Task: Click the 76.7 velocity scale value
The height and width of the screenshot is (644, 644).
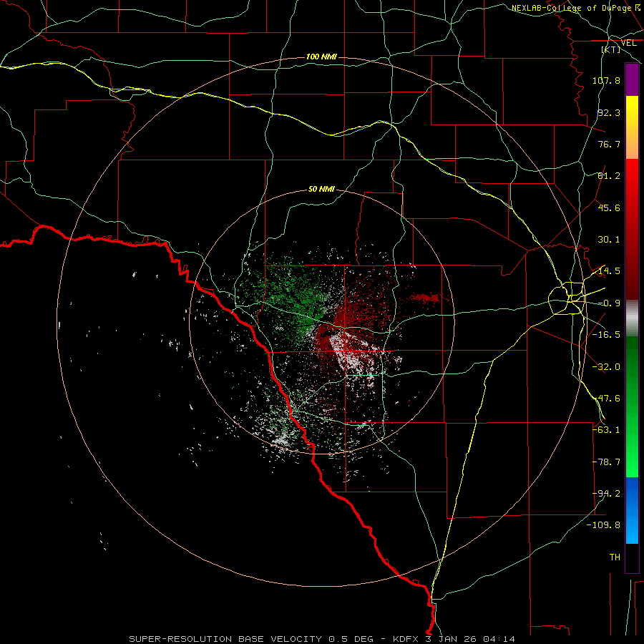Action: coord(609,144)
